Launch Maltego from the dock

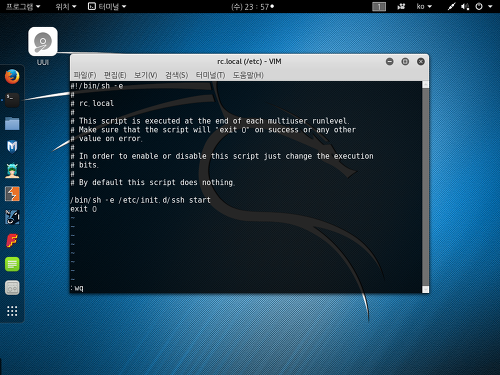coord(12,217)
